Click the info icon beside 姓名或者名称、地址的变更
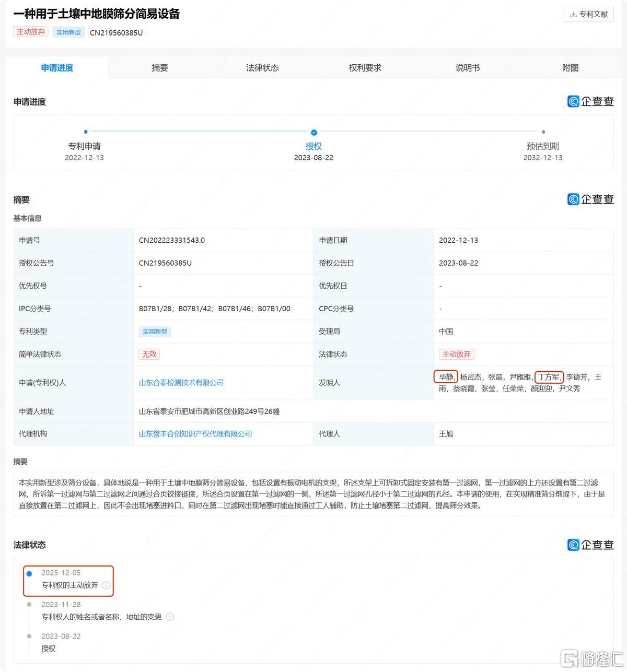The image size is (627, 672). tap(170, 617)
